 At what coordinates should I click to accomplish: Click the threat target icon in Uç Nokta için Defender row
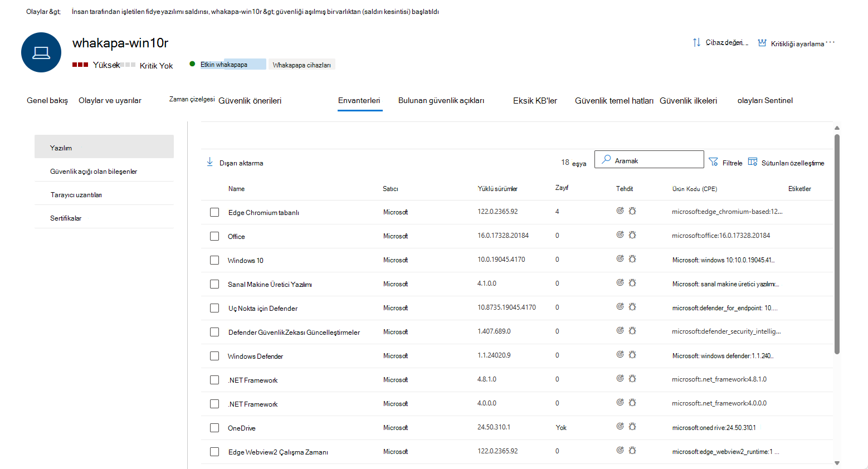(x=620, y=306)
